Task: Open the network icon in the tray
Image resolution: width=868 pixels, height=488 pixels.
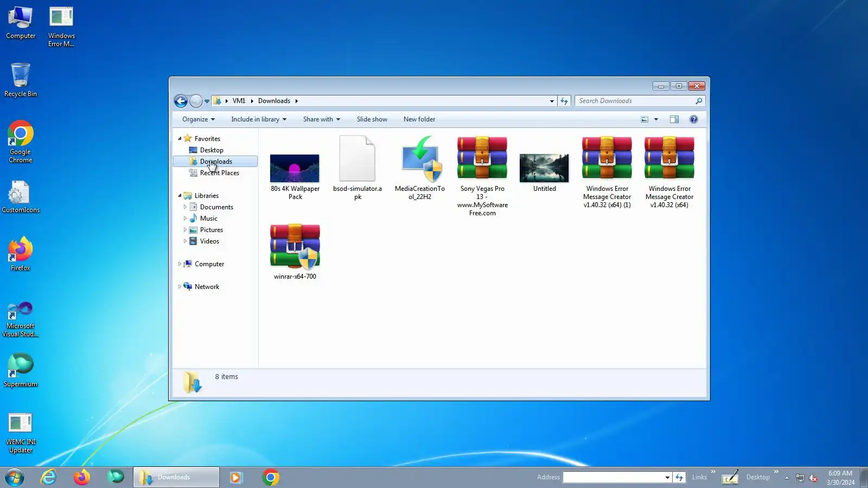Action: click(x=800, y=478)
